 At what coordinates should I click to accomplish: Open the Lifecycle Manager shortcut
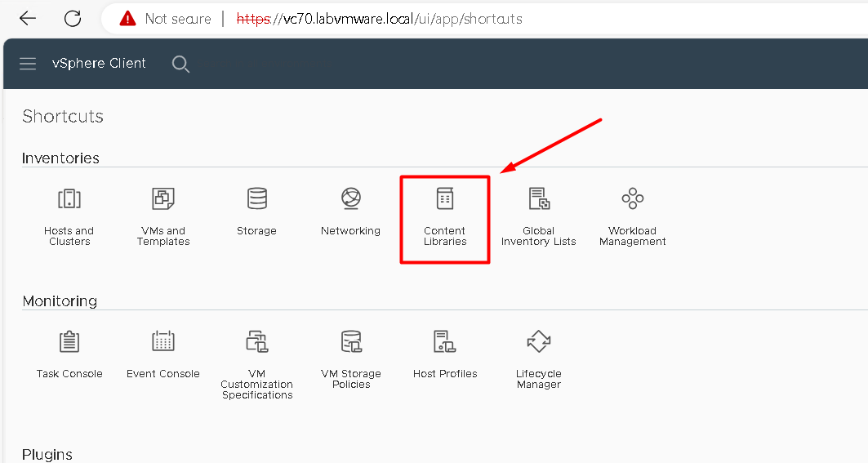539,360
